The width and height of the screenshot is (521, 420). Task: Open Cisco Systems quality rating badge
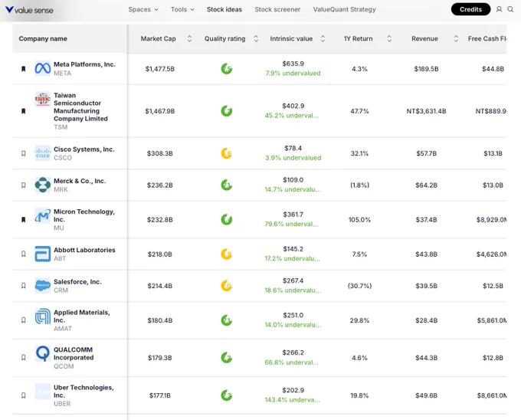tap(227, 153)
